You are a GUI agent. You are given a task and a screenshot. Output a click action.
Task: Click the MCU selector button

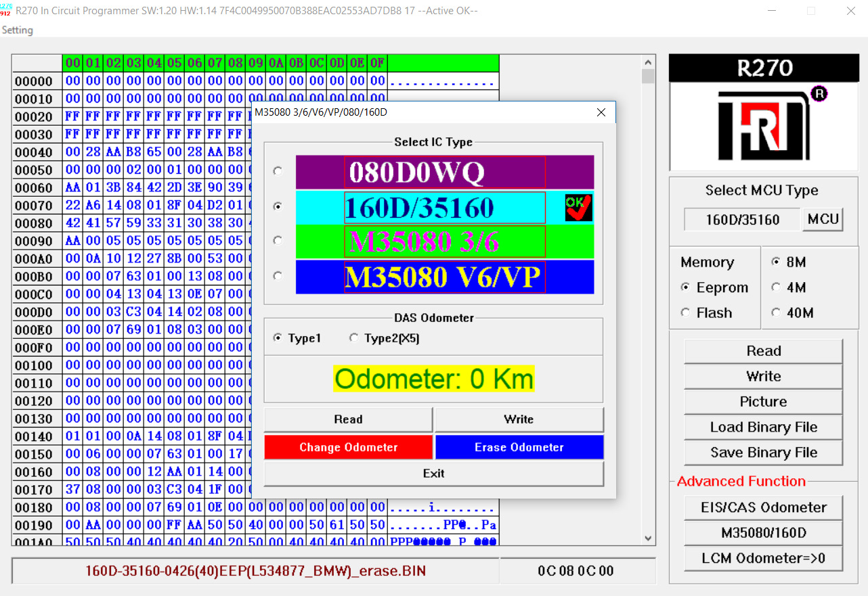pos(823,219)
